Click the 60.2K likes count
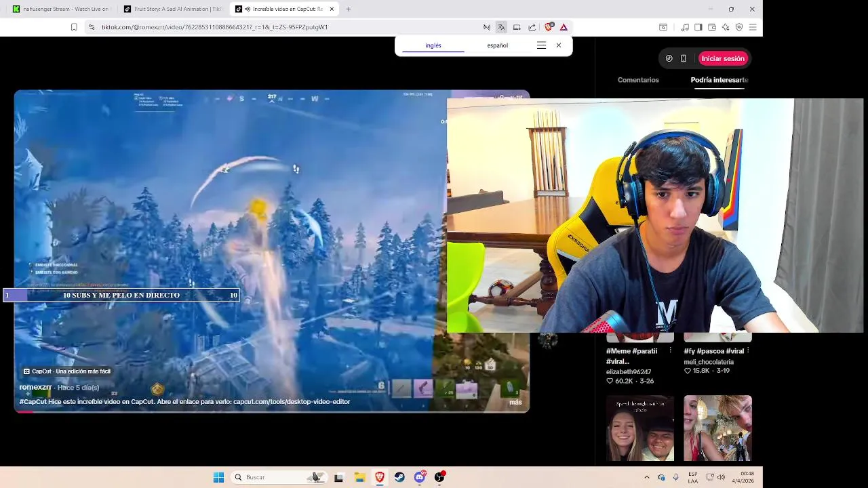Image resolution: width=868 pixels, height=488 pixels. click(620, 381)
